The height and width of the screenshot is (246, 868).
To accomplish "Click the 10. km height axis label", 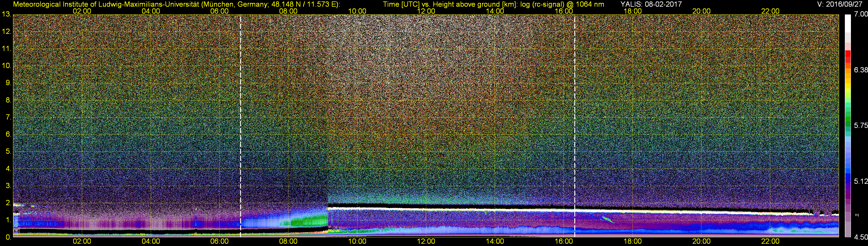I will point(6,66).
